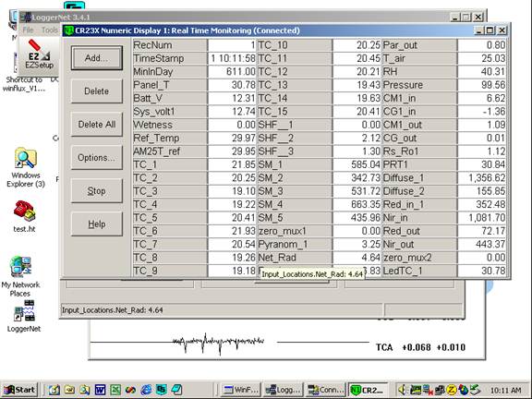The width and height of the screenshot is (532, 399).
Task: Click the Add... button
Action: 97,58
